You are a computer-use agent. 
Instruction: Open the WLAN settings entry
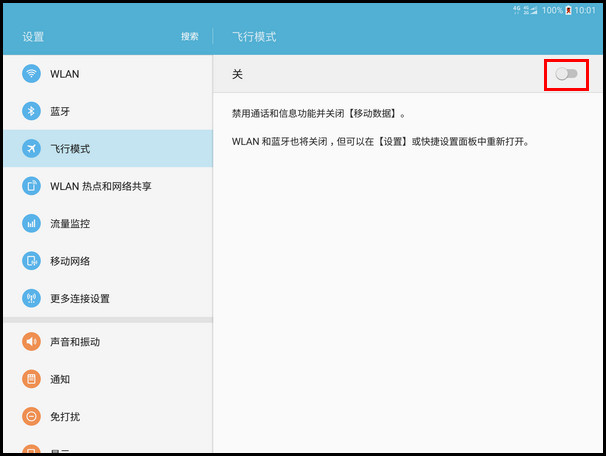108,74
